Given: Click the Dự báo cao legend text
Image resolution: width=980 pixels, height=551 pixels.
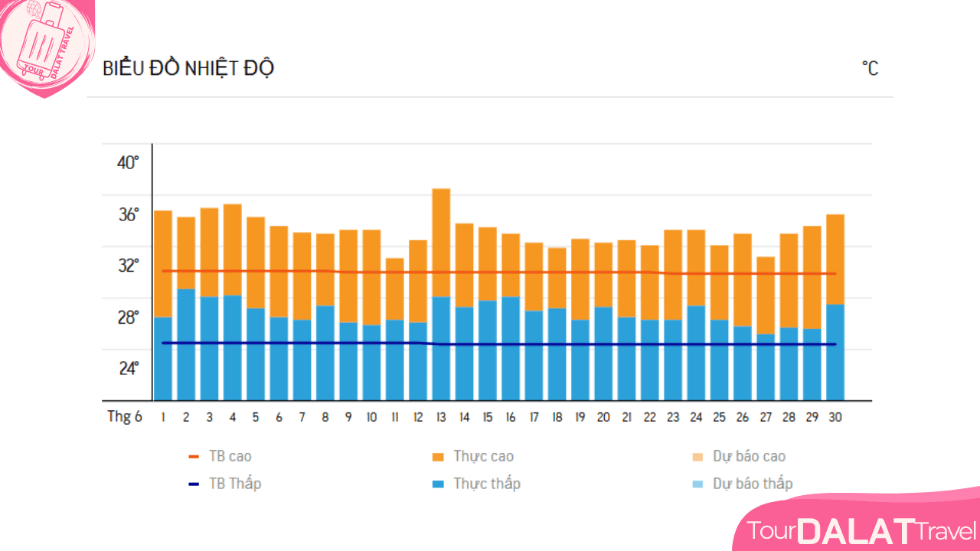Looking at the screenshot, I should (x=749, y=457).
